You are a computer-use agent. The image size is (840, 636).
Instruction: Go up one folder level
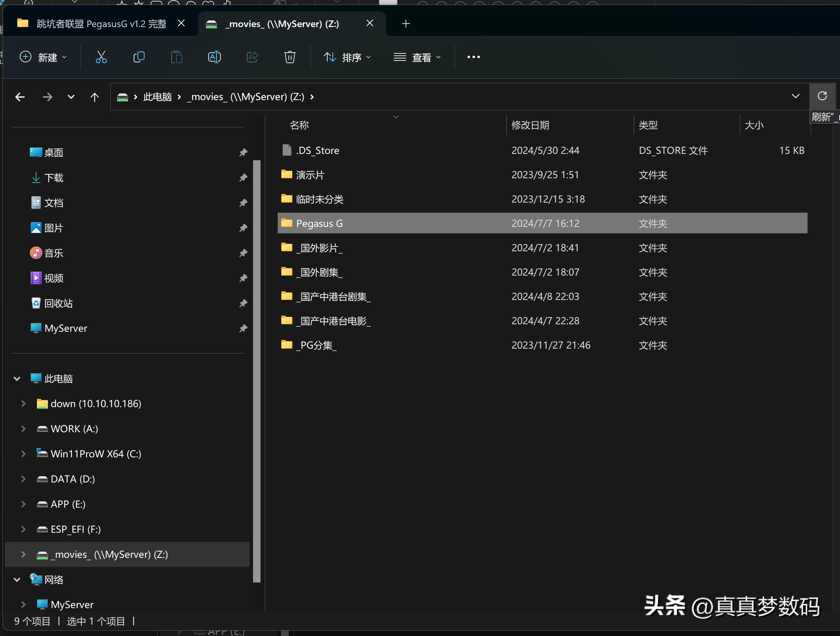[x=95, y=97]
